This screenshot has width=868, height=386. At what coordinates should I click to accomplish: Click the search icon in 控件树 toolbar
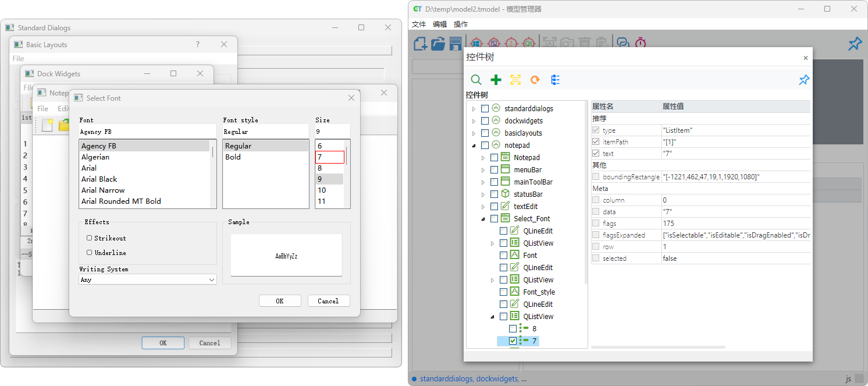476,80
